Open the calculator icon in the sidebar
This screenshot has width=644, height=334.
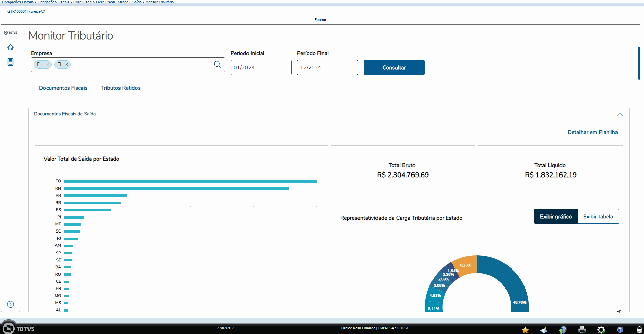[x=11, y=62]
